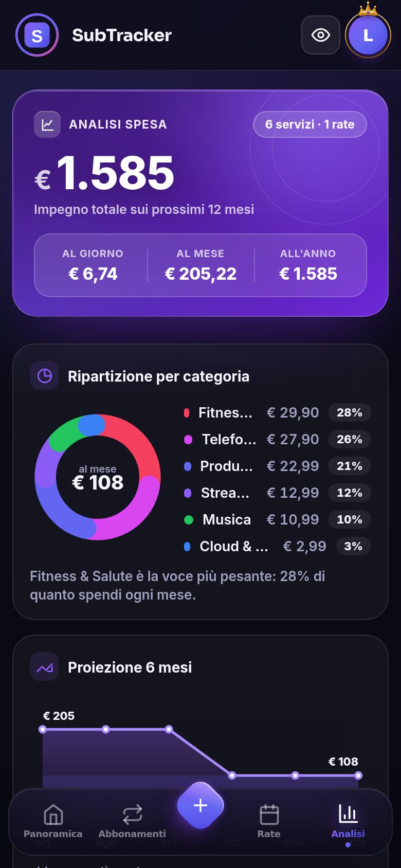401x868 pixels.
Task: Tap the 6 servizi · 1 rate badge
Action: point(310,124)
